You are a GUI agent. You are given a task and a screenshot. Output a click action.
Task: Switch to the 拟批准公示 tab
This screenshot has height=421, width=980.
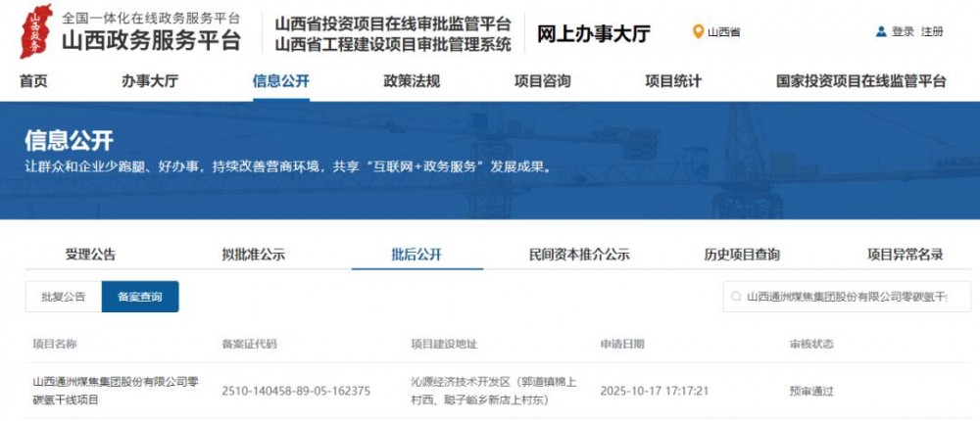pos(253,255)
